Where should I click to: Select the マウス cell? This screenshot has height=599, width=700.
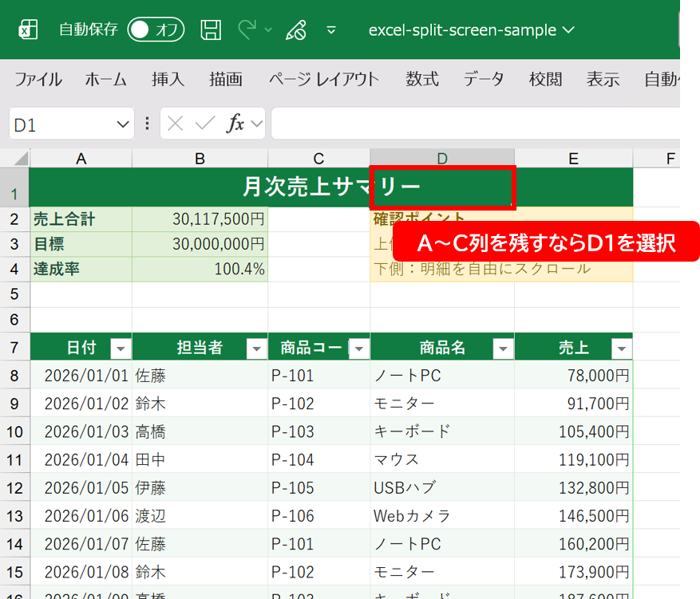(442, 460)
